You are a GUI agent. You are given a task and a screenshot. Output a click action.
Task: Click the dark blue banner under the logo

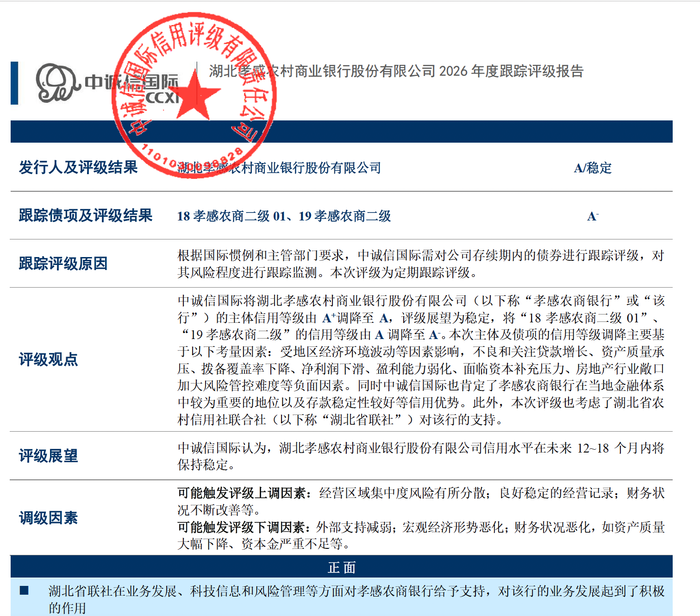tap(342, 132)
